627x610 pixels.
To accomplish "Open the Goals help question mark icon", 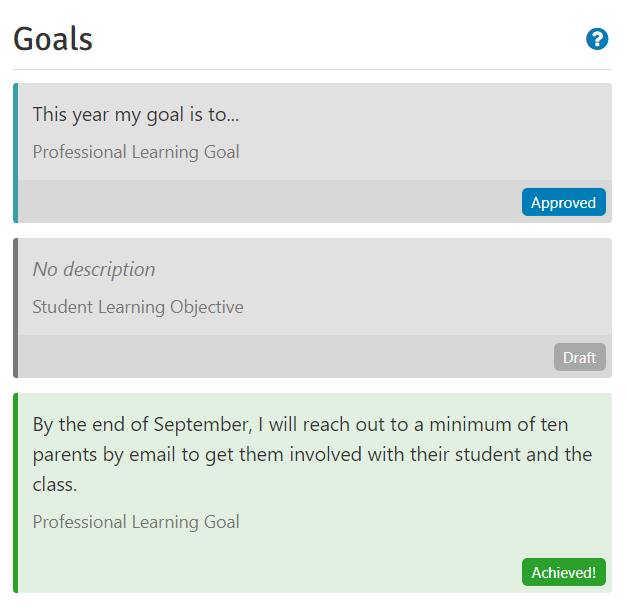I will pos(597,39).
